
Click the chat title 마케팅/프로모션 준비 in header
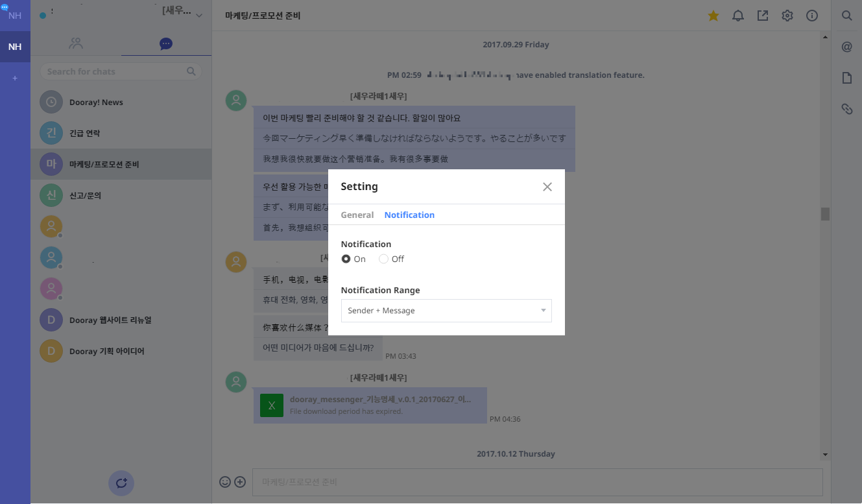[x=263, y=16]
